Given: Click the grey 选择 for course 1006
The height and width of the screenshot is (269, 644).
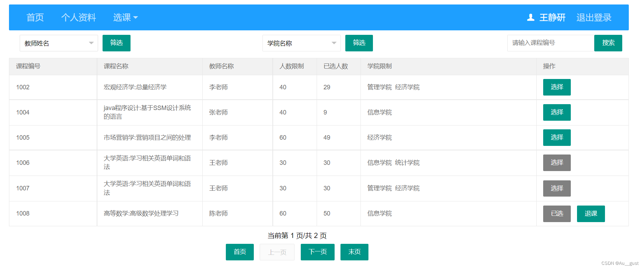Looking at the screenshot, I should [x=557, y=163].
